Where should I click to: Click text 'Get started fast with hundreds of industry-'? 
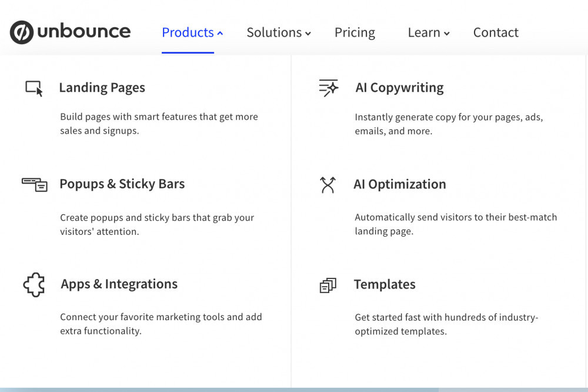point(447,318)
